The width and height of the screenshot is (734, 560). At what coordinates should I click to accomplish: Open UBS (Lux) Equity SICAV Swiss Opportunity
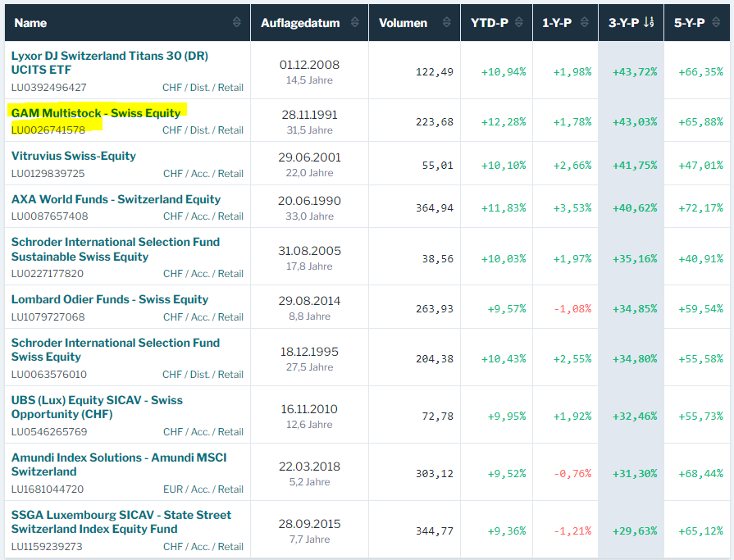point(97,407)
